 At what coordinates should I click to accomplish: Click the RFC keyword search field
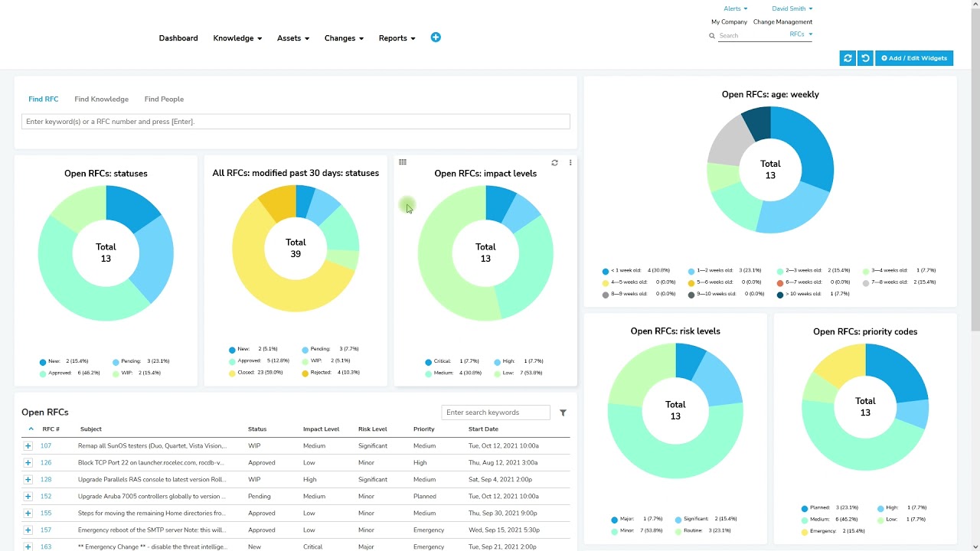(x=296, y=122)
